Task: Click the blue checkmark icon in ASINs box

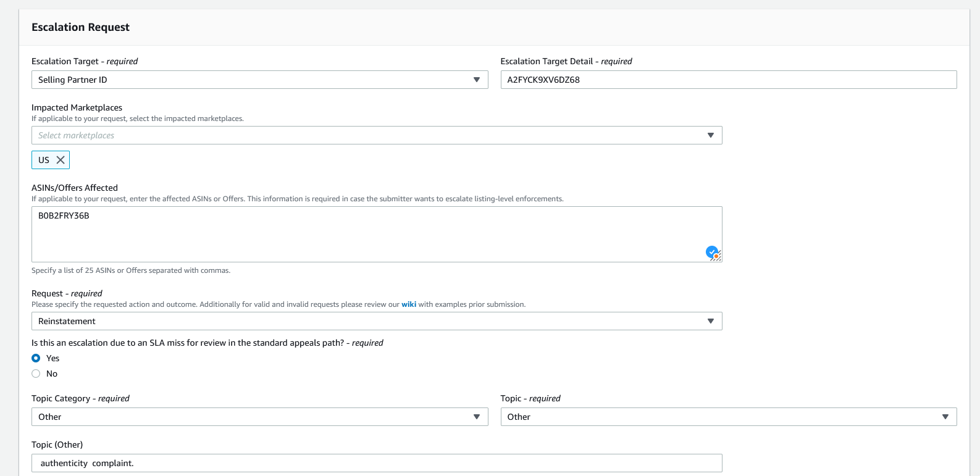Action: (x=711, y=251)
